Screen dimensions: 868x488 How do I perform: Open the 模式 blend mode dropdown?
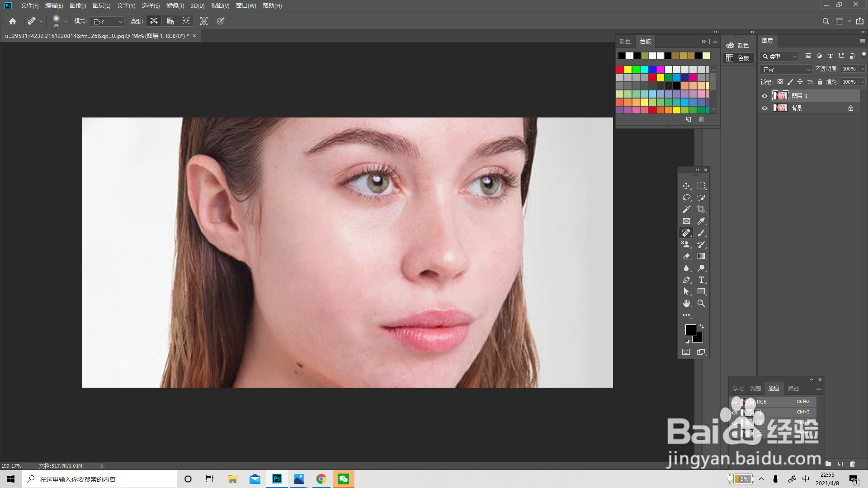[107, 21]
